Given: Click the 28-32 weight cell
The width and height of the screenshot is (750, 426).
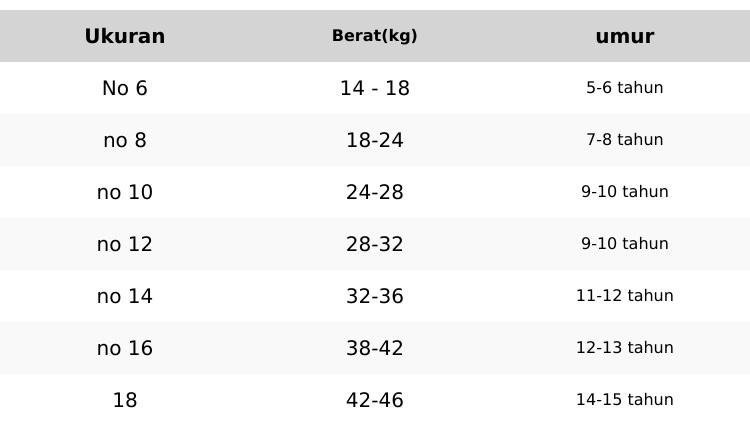Looking at the screenshot, I should coord(375,244).
